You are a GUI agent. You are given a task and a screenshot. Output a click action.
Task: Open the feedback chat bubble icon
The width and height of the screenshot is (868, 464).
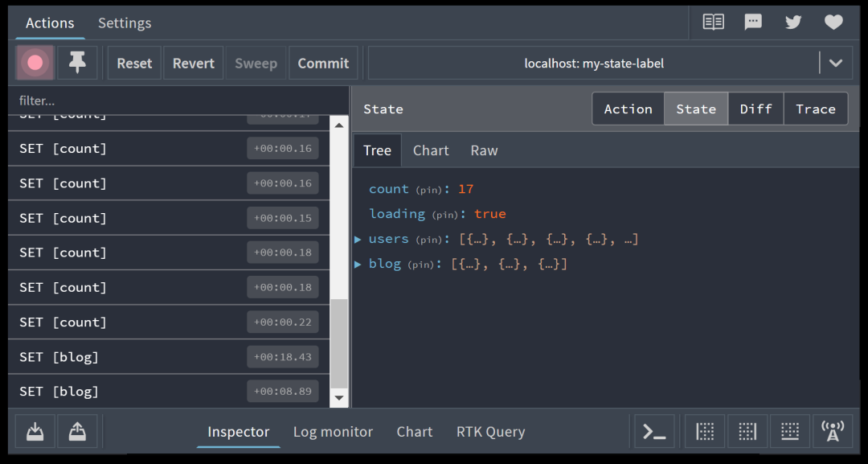point(753,23)
